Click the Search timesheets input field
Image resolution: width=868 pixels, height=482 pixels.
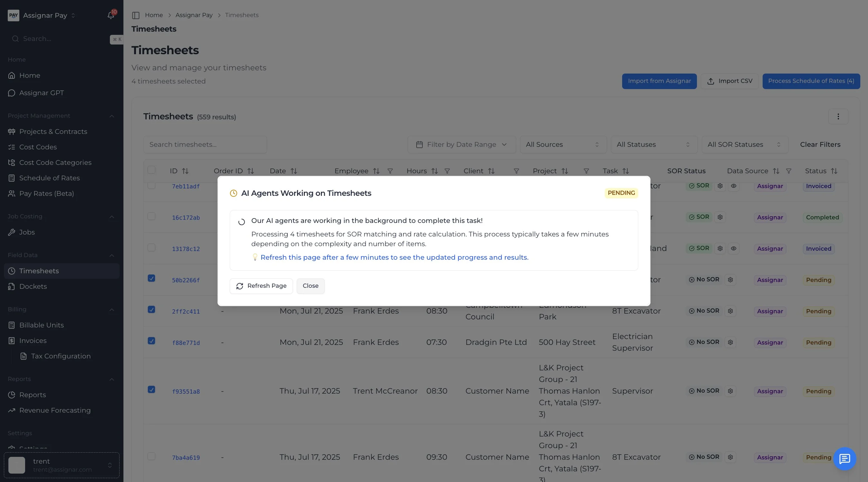pyautogui.click(x=205, y=145)
